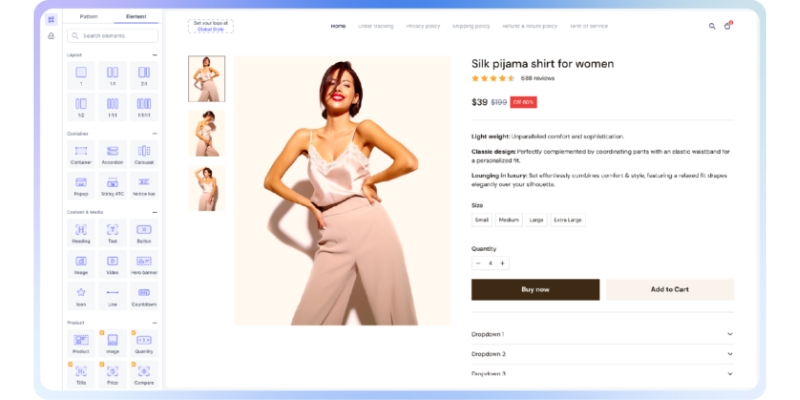This screenshot has height=400, width=800.
Task: Collapse the Layout section
Action: click(x=155, y=55)
